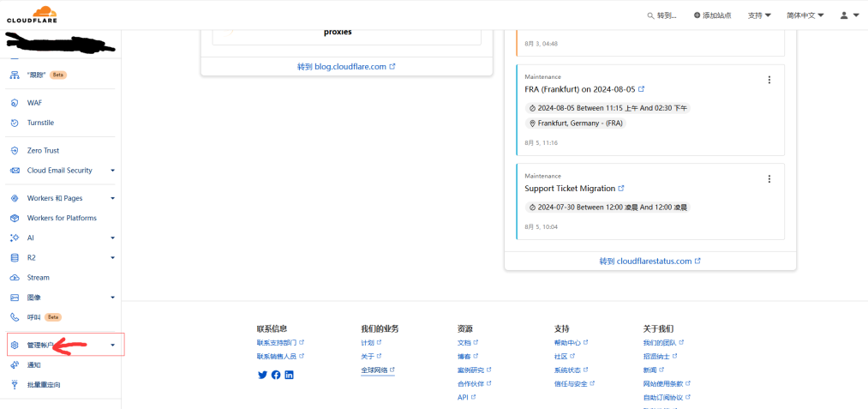868x409 pixels.
Task: Click the "跟踪" Beta network icon
Action: 15,75
